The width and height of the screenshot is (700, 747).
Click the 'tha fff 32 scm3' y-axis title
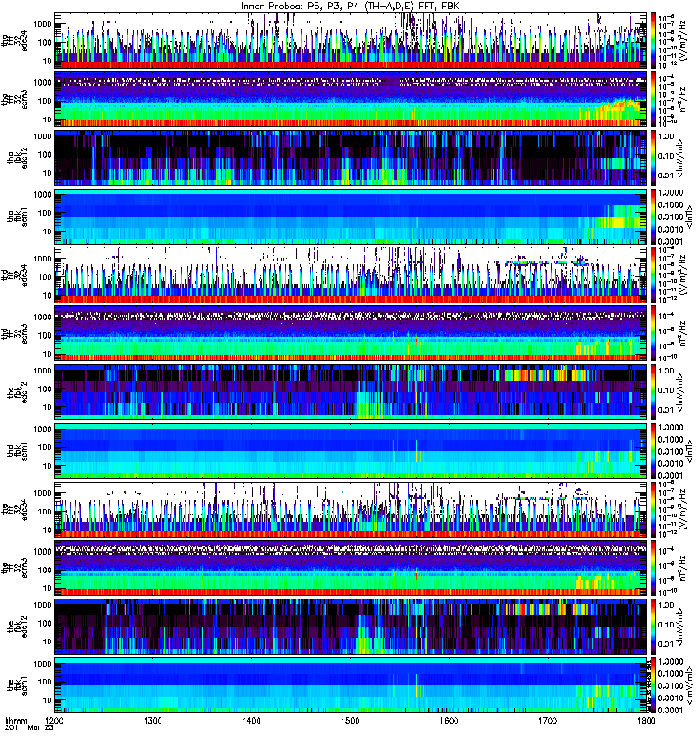pyautogui.click(x=15, y=99)
